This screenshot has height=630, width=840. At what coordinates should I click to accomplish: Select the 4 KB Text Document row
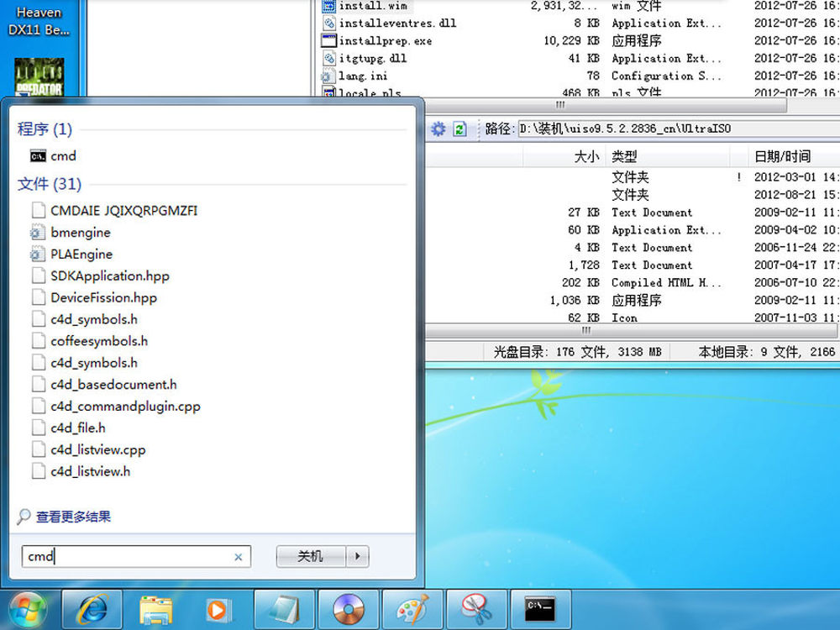coord(633,248)
